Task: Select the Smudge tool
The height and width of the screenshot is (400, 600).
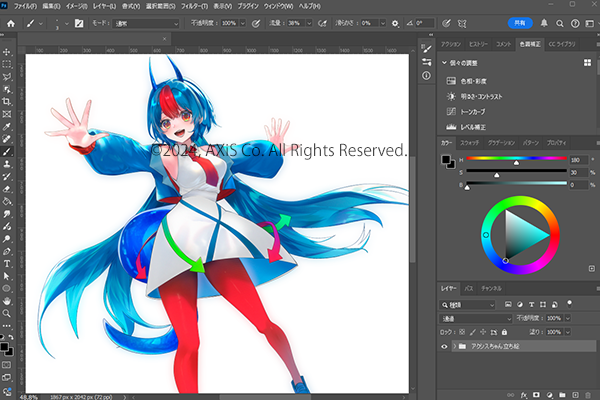Action: 7,214
